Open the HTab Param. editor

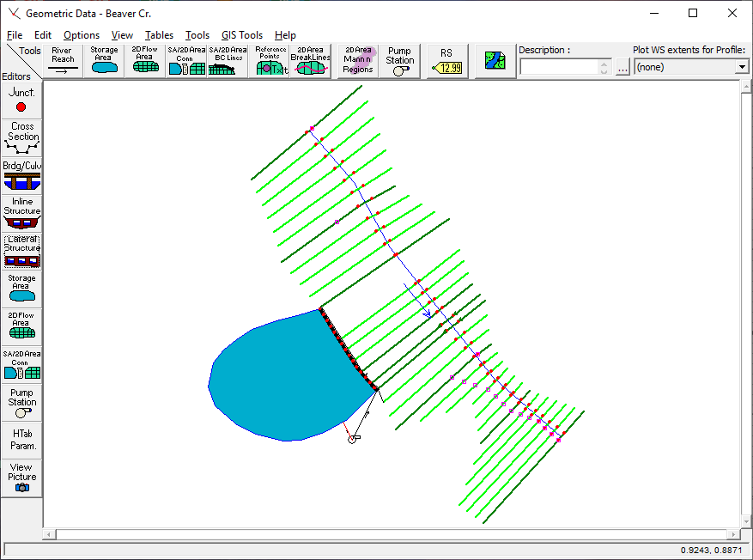pos(22,440)
